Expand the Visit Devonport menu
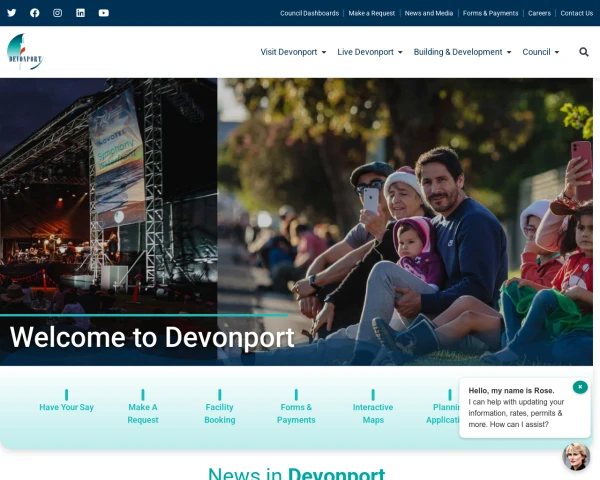Screen dimensions: 600x480 point(293,52)
